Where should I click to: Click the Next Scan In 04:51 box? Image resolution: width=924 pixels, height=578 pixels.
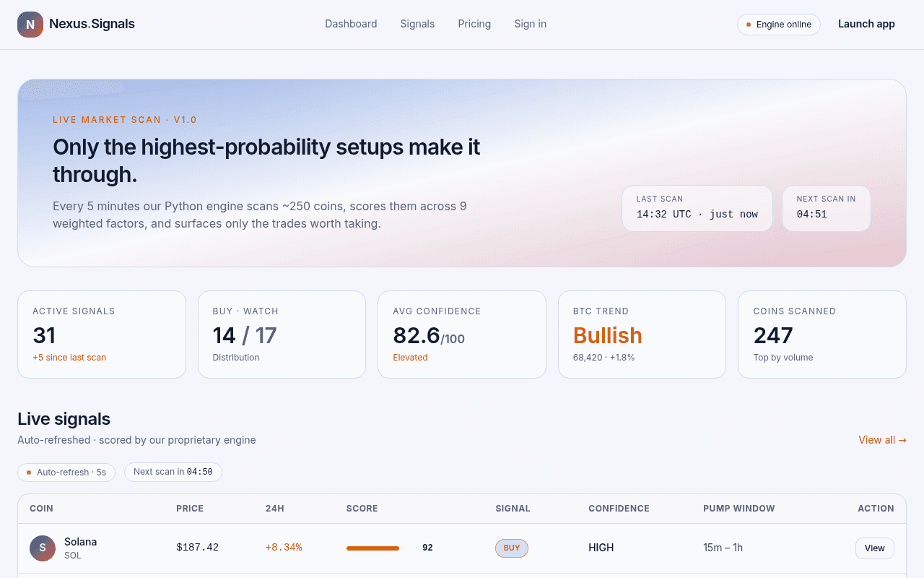pos(827,208)
